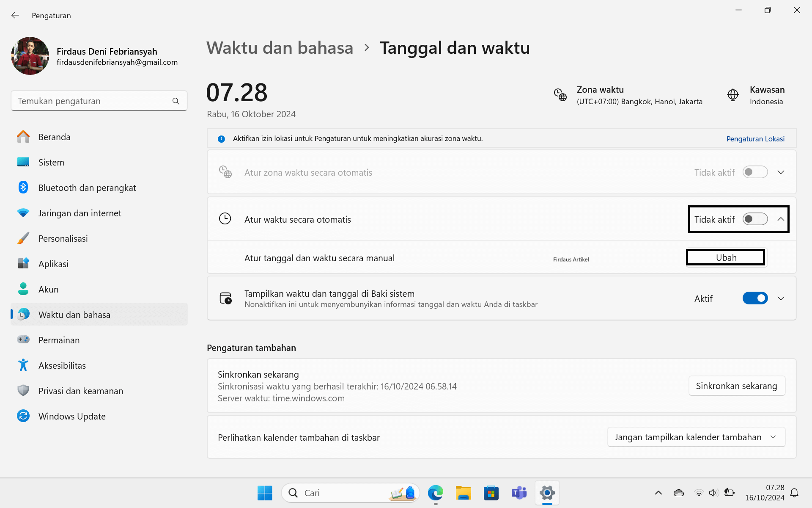812x508 pixels.
Task: Open the Jangan tampilkan kalender tambahan dropdown
Action: coord(696,437)
